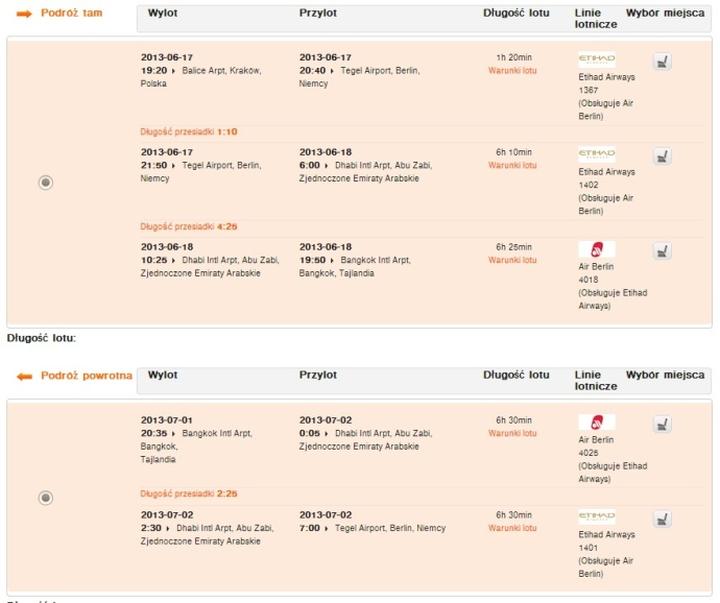Click the Podróż powrotna section heading
Image resolution: width=720 pixels, height=603 pixels.
pyautogui.click(x=86, y=376)
